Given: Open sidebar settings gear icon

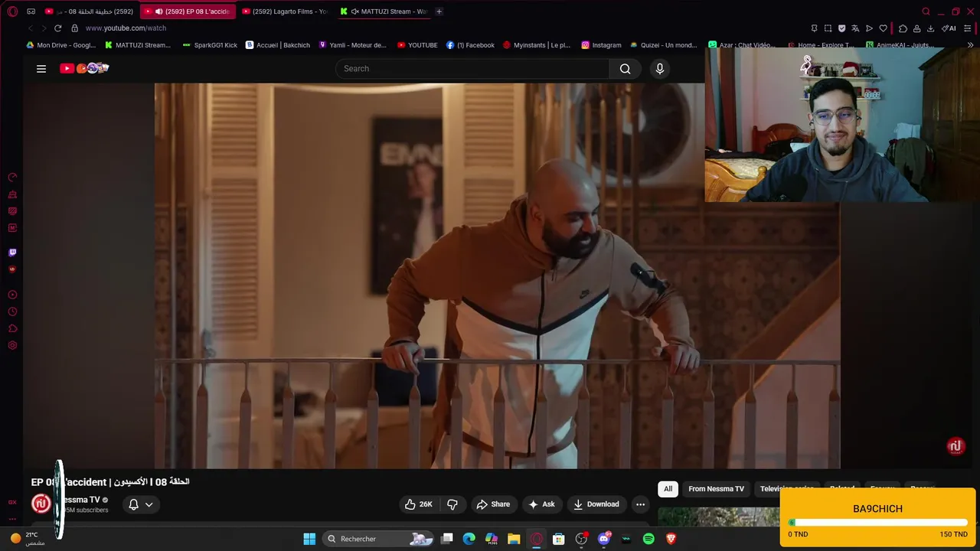Looking at the screenshot, I should pos(12,345).
